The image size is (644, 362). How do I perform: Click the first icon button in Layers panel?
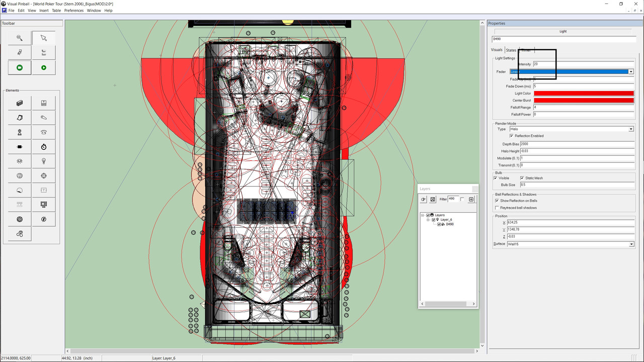(x=424, y=200)
